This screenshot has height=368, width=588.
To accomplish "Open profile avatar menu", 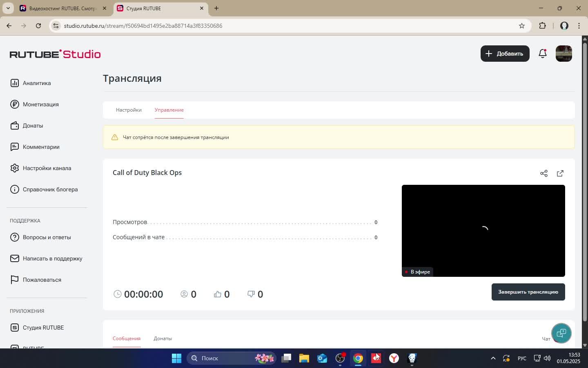I will tap(564, 54).
